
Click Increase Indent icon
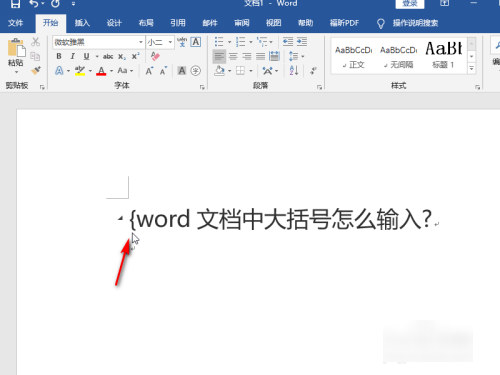(x=302, y=42)
